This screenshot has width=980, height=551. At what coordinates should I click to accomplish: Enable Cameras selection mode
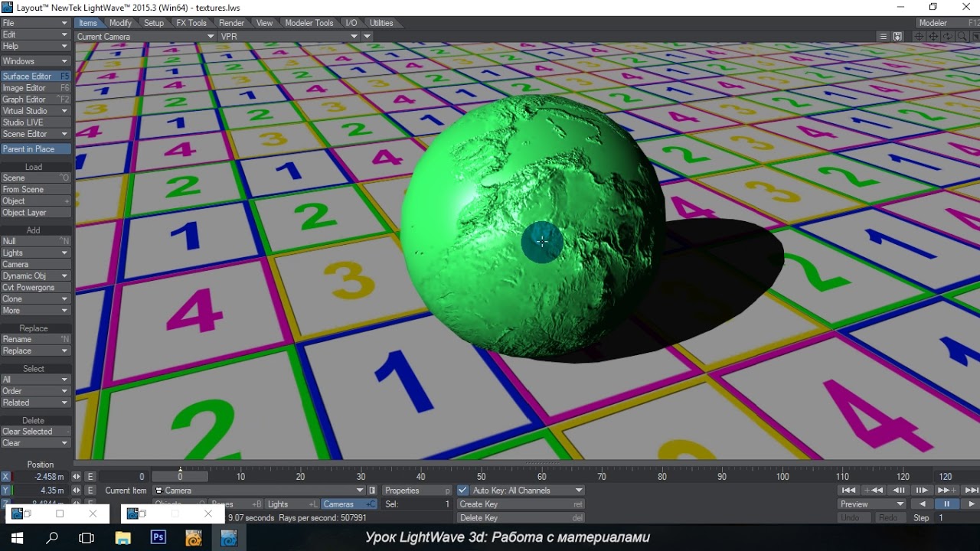(349, 504)
